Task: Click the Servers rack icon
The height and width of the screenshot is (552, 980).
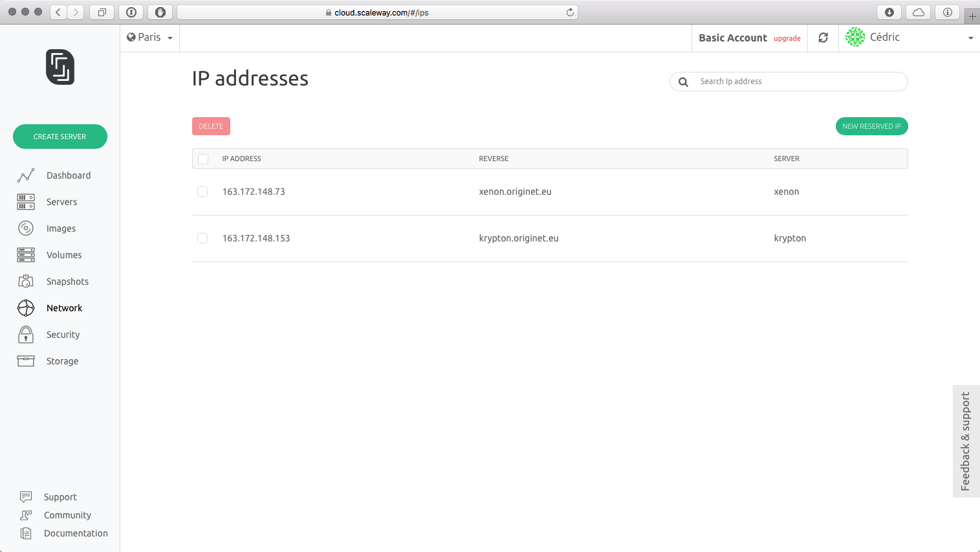Action: [26, 202]
